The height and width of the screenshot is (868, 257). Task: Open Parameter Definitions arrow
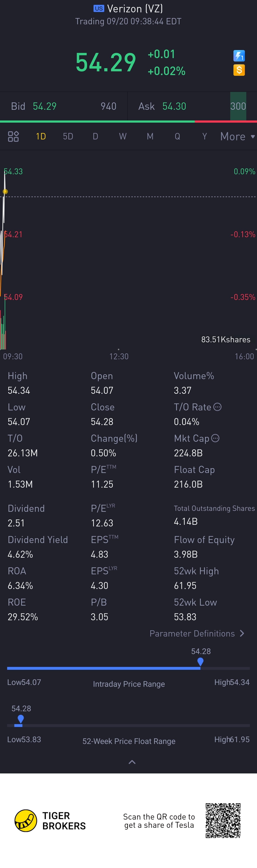click(x=242, y=633)
